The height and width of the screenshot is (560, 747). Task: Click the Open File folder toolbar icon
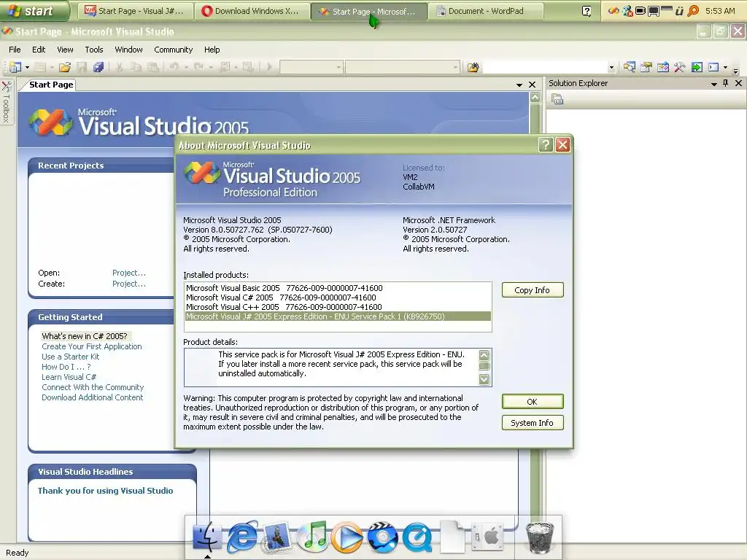click(65, 67)
